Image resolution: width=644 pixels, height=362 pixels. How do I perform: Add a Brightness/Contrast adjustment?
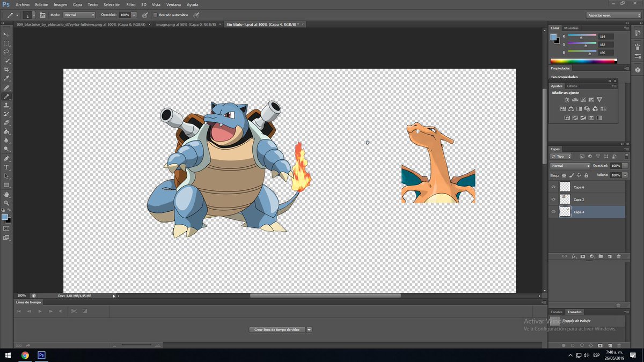pyautogui.click(x=567, y=100)
